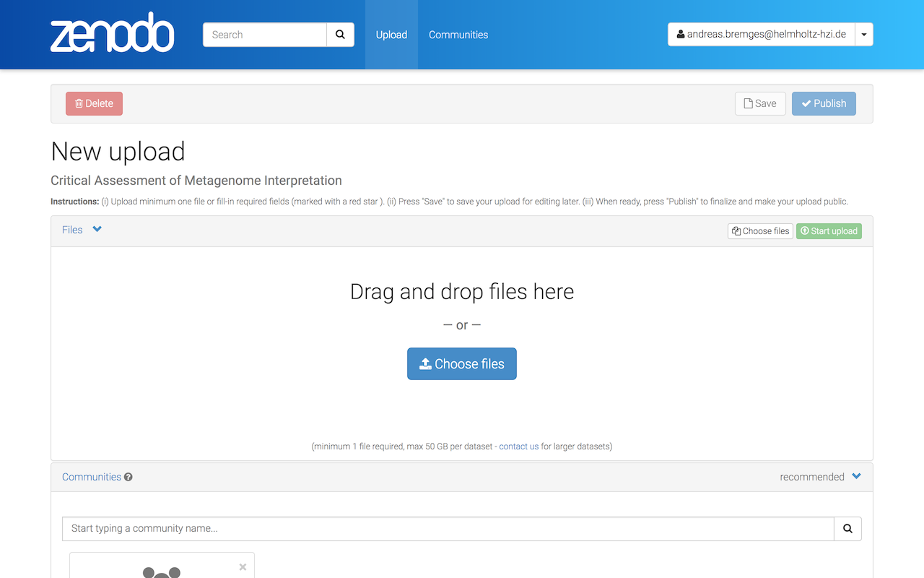Click the Zenodo logo
The height and width of the screenshot is (578, 924).
pyautogui.click(x=113, y=33)
